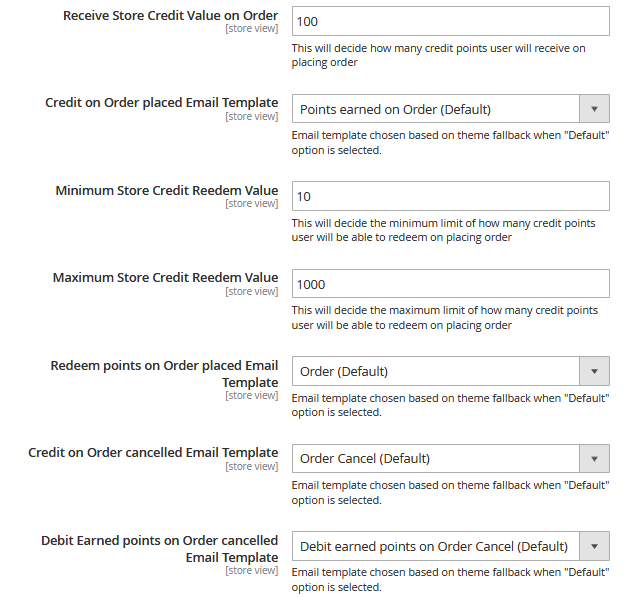Click arrow icon of Order (Default) select
This screenshot has width=632, height=597.
tap(595, 371)
